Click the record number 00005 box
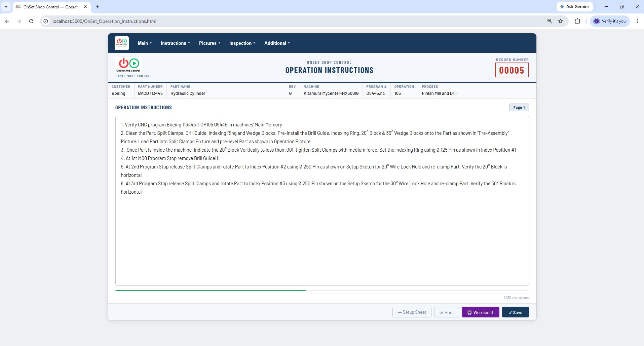This screenshot has width=644, height=346. (512, 70)
